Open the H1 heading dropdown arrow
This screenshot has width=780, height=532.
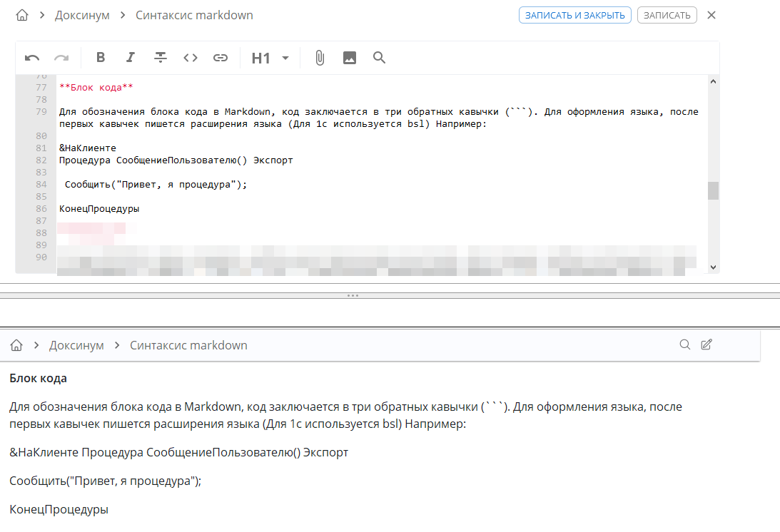coord(285,58)
